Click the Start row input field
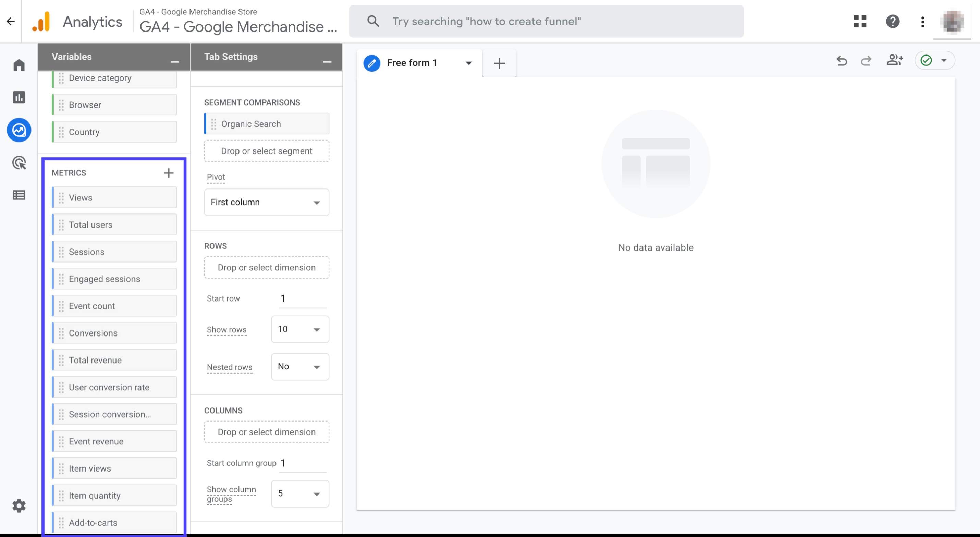The height and width of the screenshot is (537, 980). (303, 299)
